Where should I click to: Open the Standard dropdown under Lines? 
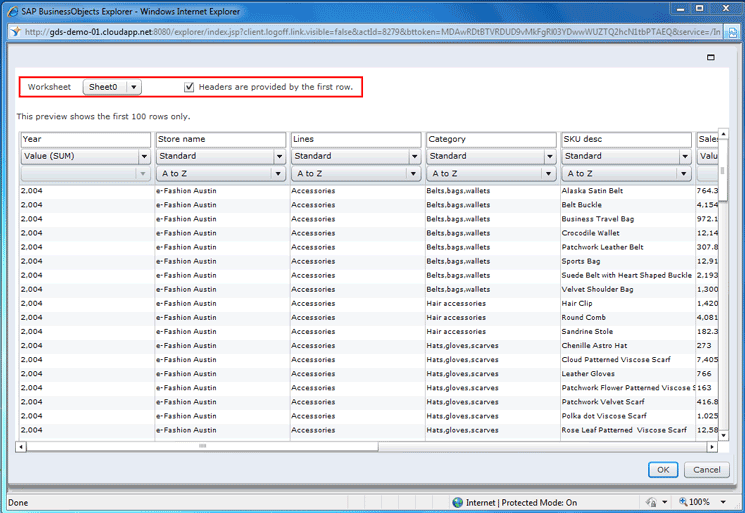tap(355, 156)
